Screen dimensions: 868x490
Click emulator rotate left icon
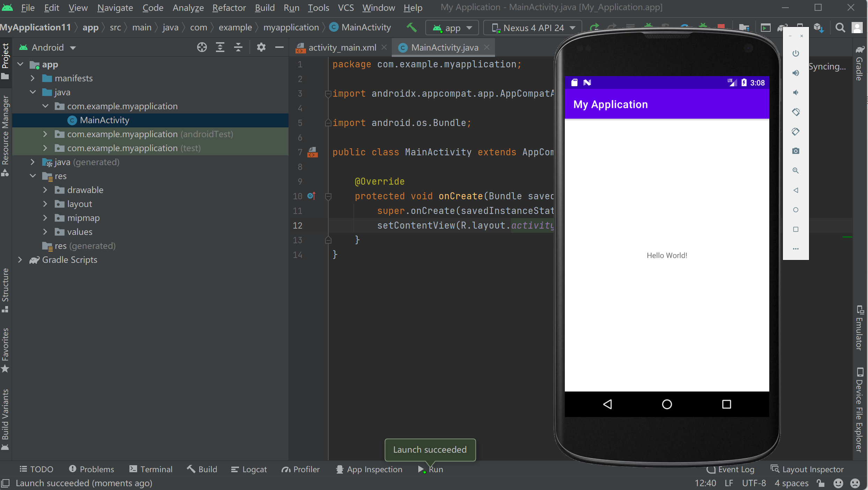[x=795, y=112]
